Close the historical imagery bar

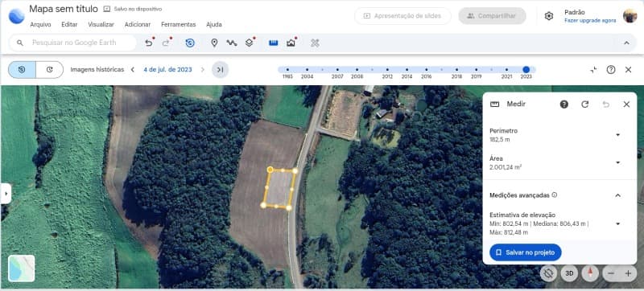pos(629,70)
